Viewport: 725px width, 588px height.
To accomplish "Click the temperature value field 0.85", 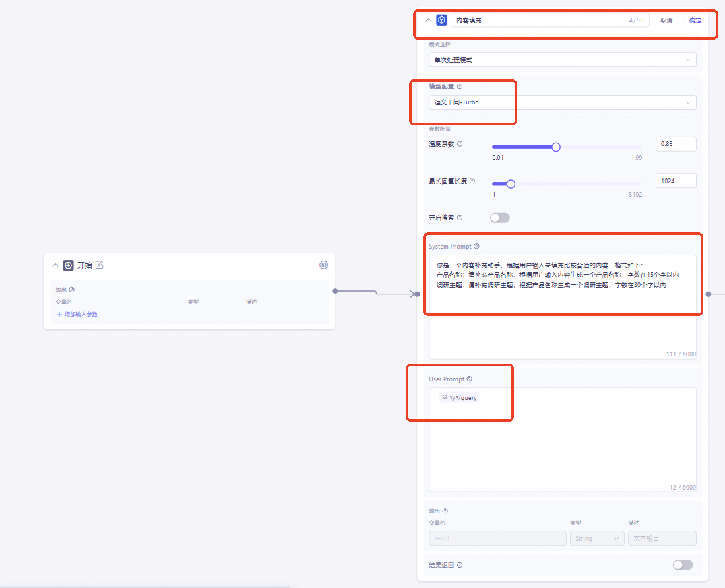I will [676, 143].
